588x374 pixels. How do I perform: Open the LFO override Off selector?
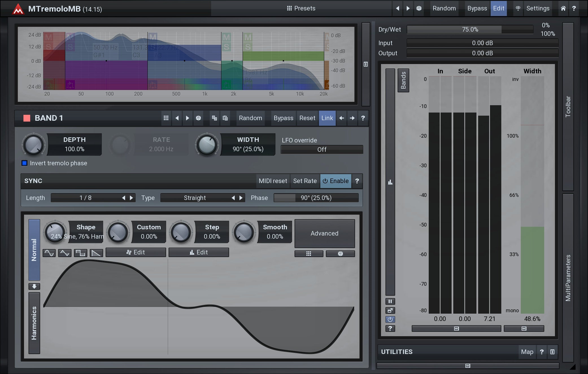coord(322,149)
